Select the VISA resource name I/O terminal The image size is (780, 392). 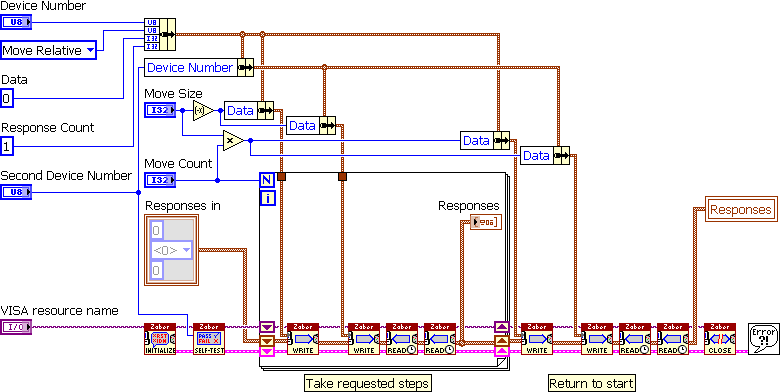pos(16,327)
